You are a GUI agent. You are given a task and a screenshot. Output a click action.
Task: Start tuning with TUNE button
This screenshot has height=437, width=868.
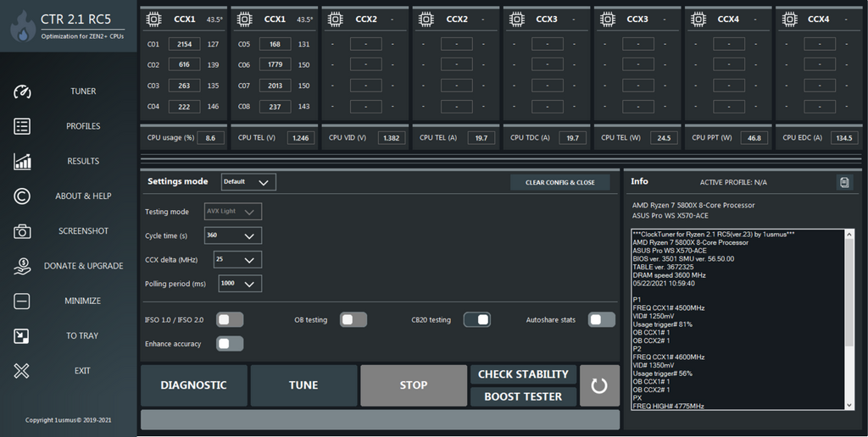(x=303, y=385)
